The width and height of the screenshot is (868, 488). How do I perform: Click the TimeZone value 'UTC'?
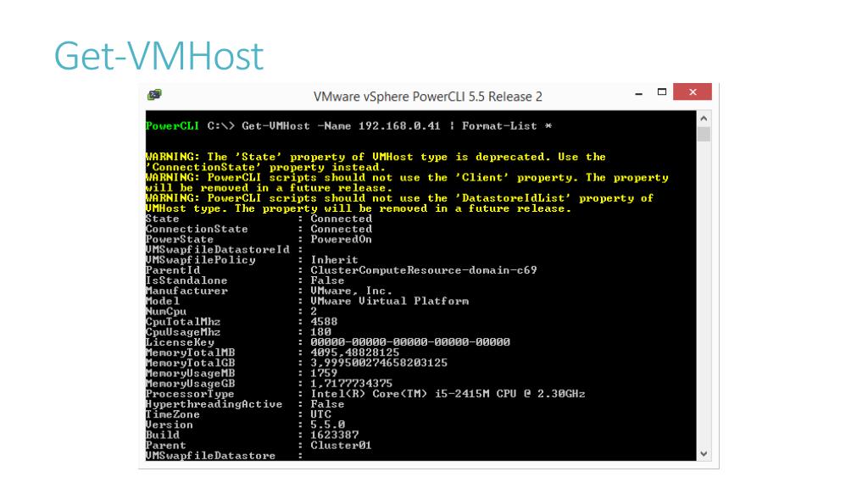coord(320,415)
